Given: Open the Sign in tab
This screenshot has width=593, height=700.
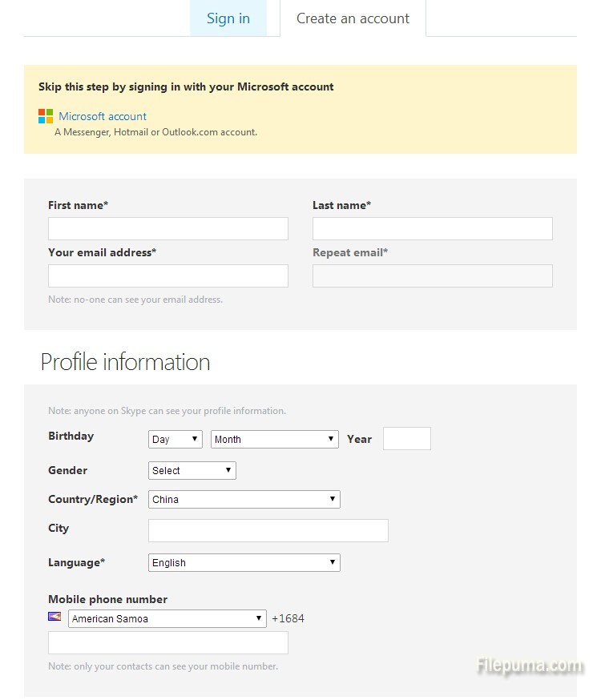Looking at the screenshot, I should click(x=228, y=18).
